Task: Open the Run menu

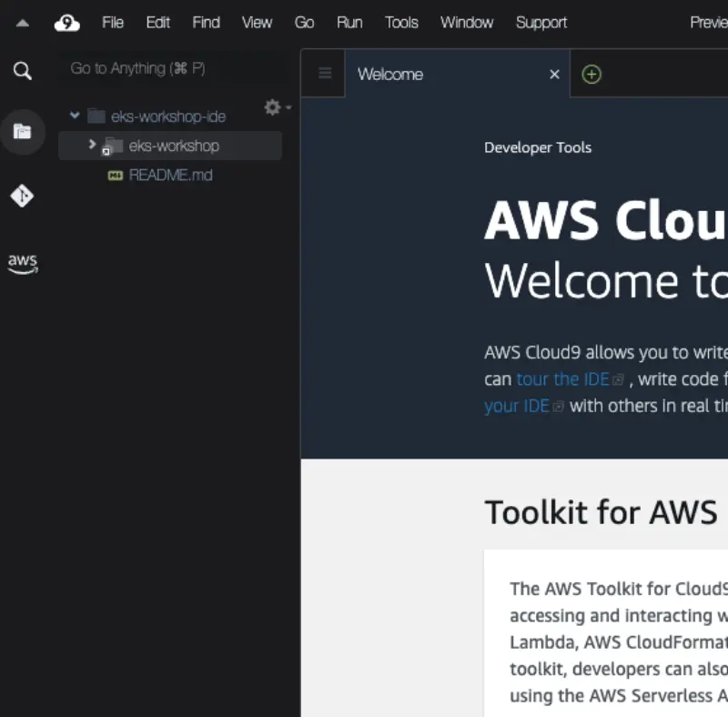Action: click(x=349, y=23)
